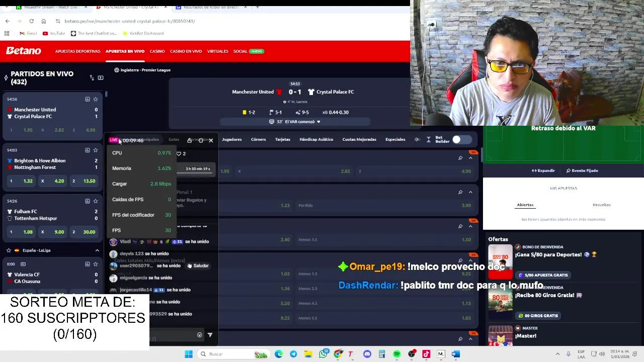Click the lock icon in the stream overlay
The width and height of the screenshot is (644, 362).
click(x=189, y=140)
